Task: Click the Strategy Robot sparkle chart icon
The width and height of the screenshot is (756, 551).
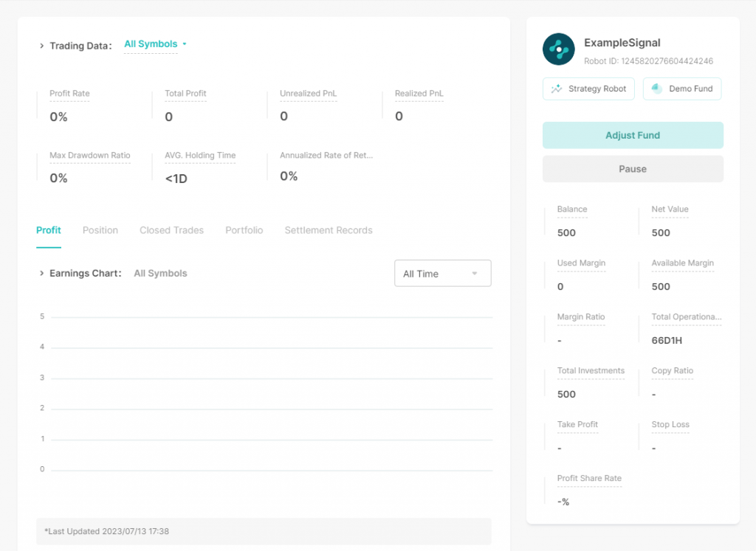Action: 557,89
